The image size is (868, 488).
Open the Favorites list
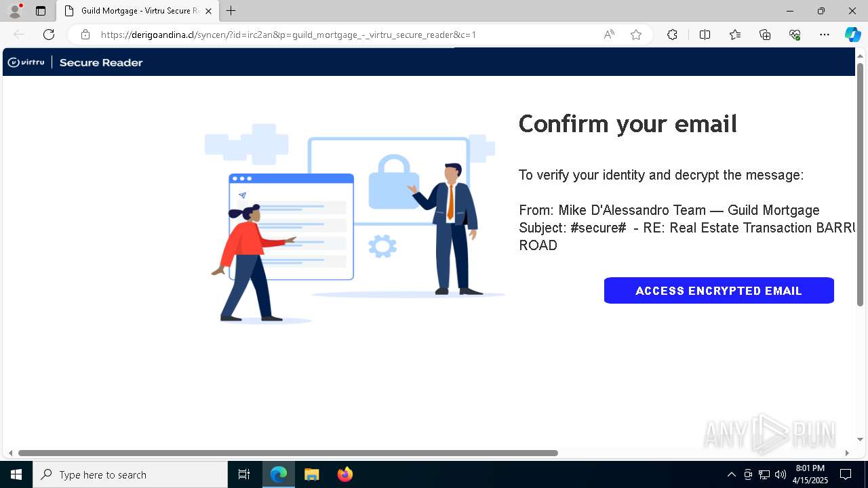[735, 35]
